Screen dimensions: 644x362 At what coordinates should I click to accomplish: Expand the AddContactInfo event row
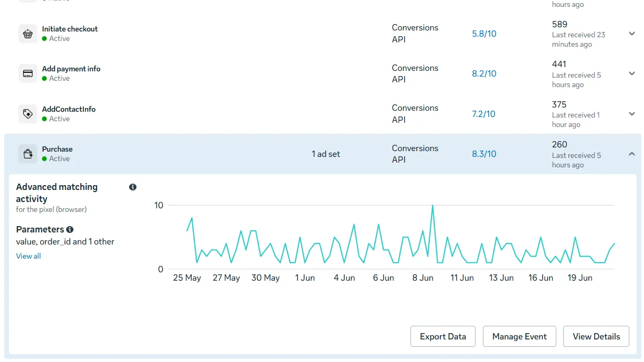coord(632,114)
